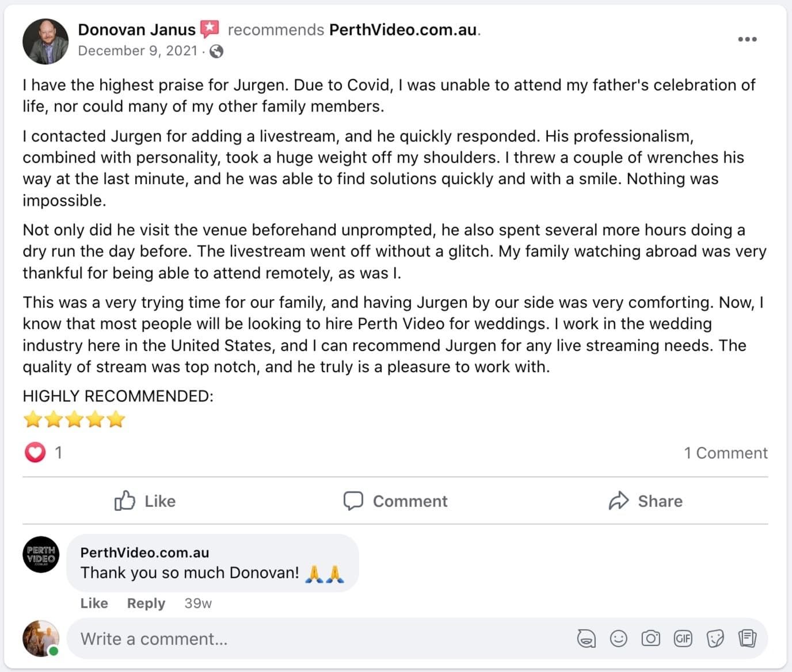Image resolution: width=792 pixels, height=672 pixels.
Task: Click the avatar sticker icon in the comment box
Action: coord(586,639)
